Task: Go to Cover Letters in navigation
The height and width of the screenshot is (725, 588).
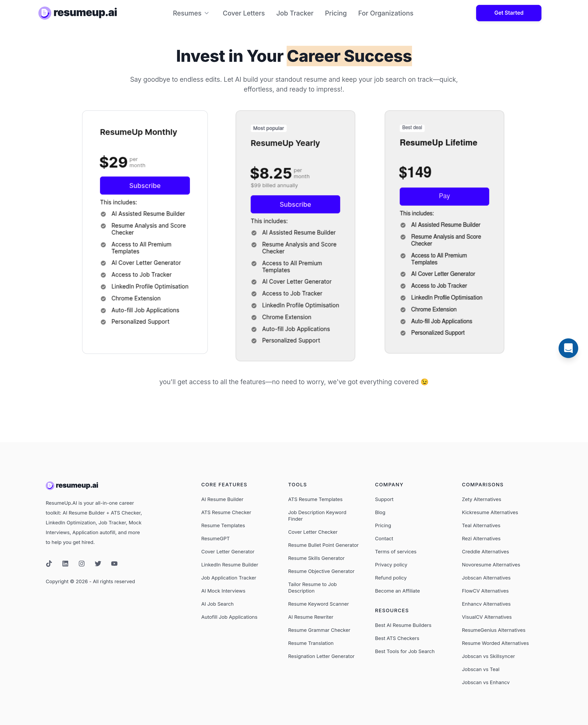Action: point(244,13)
